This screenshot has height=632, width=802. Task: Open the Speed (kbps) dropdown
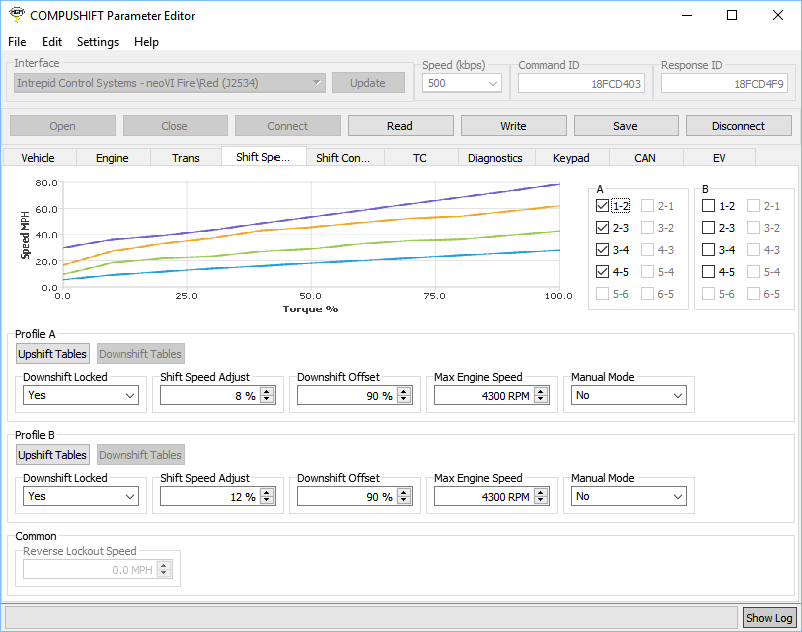pyautogui.click(x=462, y=84)
